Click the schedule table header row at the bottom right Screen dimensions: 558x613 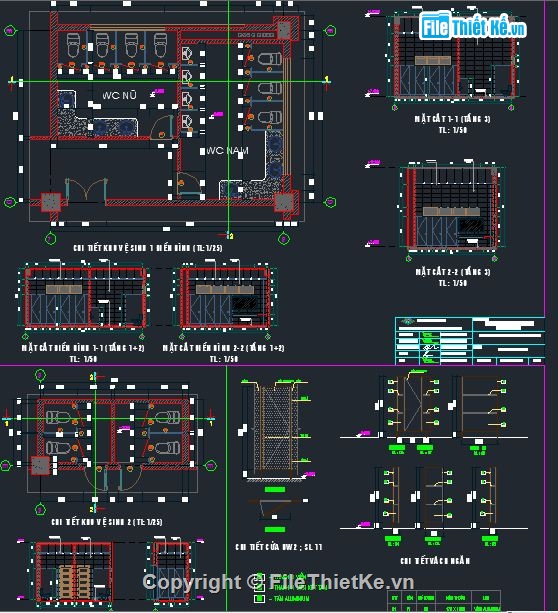(444, 597)
